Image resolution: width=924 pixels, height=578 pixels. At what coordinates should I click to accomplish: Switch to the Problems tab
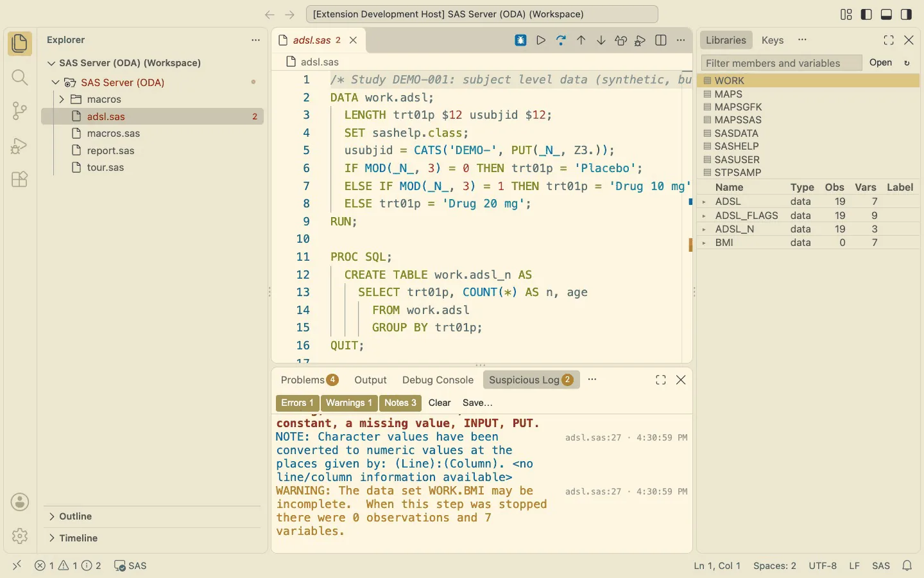tap(309, 380)
